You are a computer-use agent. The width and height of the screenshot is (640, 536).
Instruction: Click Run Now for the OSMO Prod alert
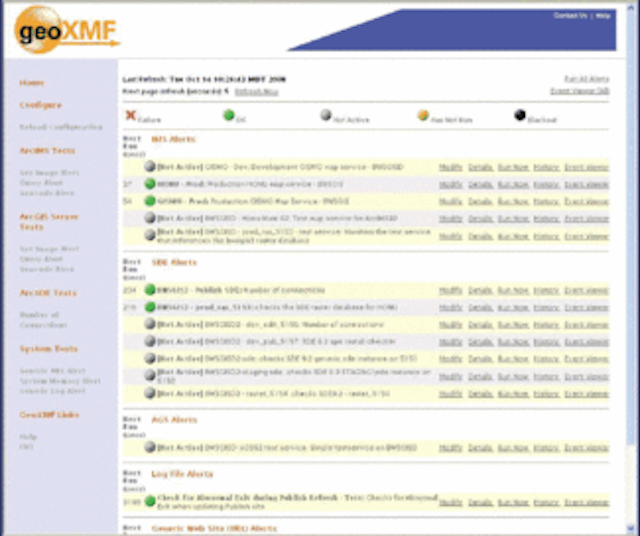pos(513,202)
